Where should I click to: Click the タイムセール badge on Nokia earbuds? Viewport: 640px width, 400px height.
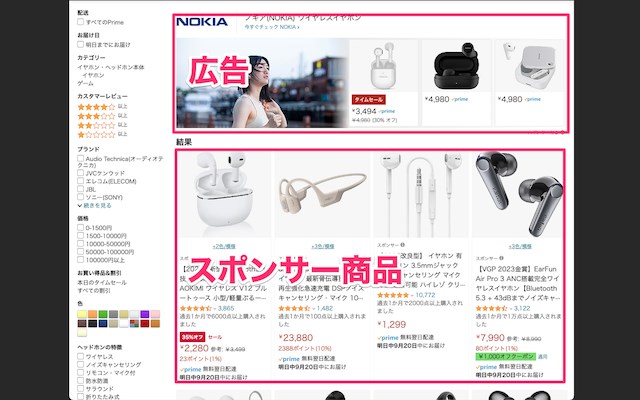pyautogui.click(x=369, y=100)
